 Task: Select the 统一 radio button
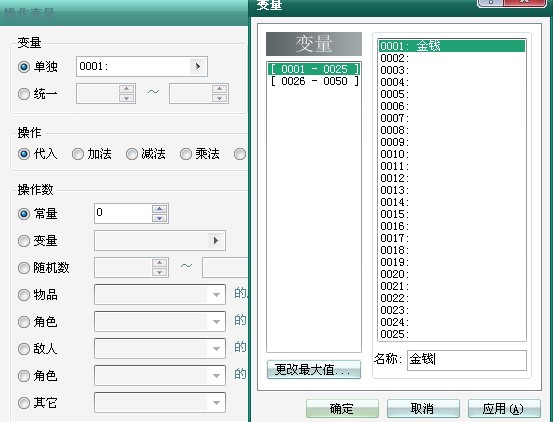point(24,94)
